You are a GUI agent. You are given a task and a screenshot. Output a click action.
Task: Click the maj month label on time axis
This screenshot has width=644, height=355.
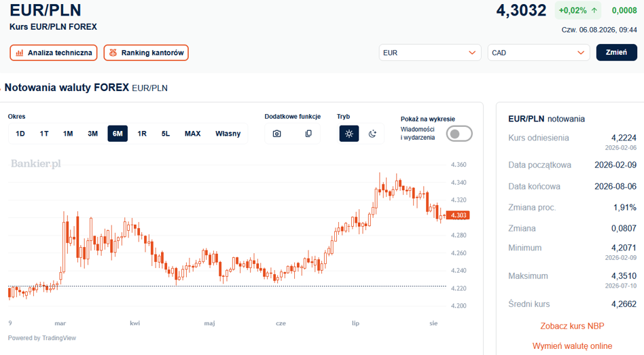pos(209,323)
